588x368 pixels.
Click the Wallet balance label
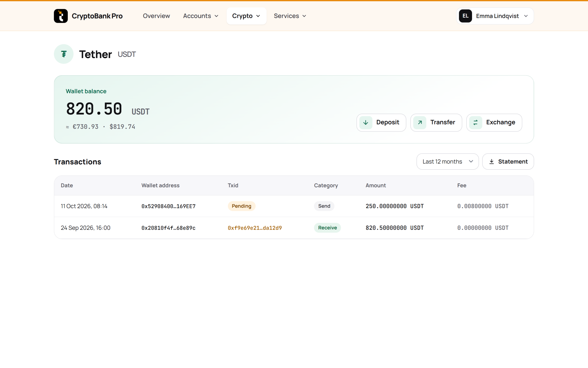(86, 91)
